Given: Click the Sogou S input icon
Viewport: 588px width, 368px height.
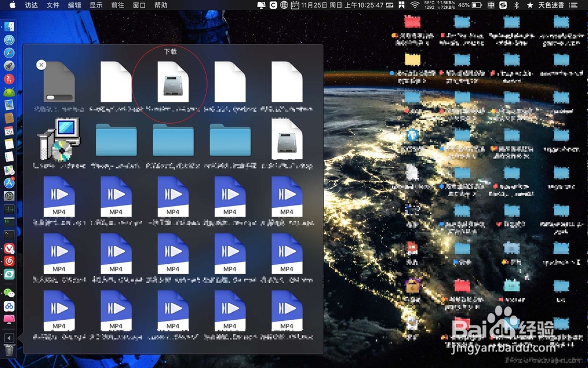Looking at the screenshot, I should click(x=503, y=5).
